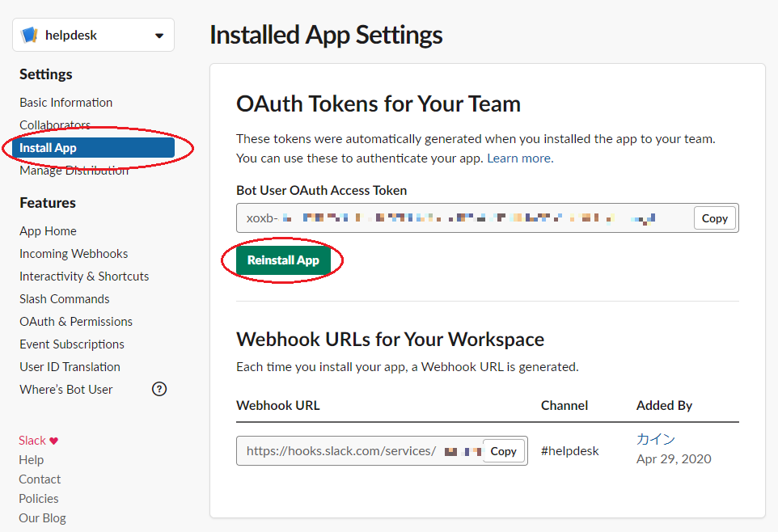This screenshot has height=532, width=778.
Task: Navigate to App Home feature
Action: (49, 231)
